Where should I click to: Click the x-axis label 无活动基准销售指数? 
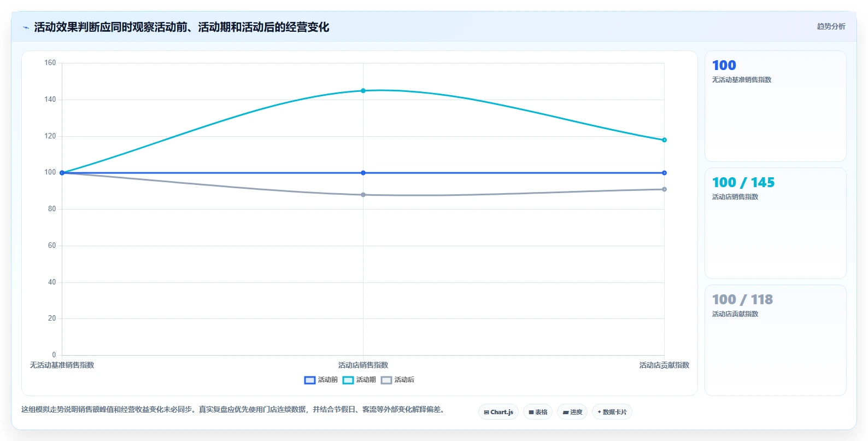[62, 365]
